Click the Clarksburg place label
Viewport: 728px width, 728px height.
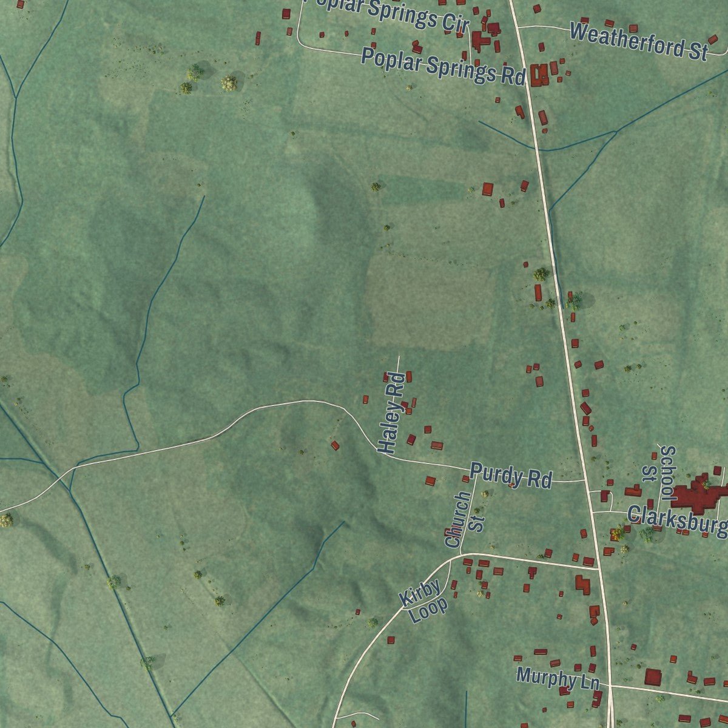tap(678, 521)
